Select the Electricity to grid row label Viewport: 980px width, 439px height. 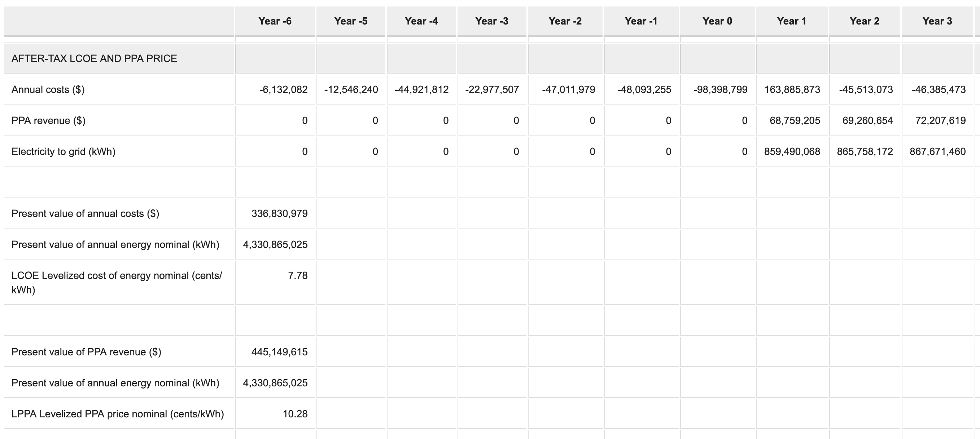pyautogui.click(x=64, y=152)
